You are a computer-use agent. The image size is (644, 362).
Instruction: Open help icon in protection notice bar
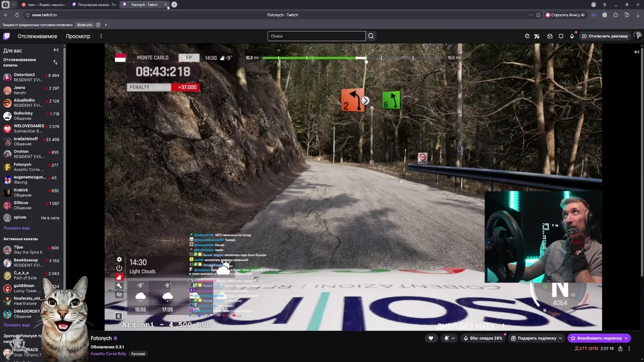tap(98, 25)
